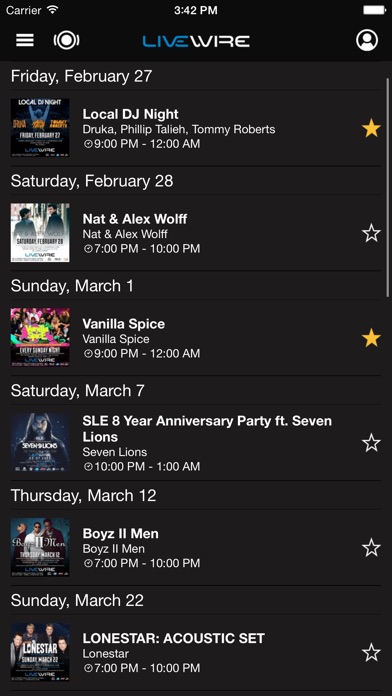
Task: Open the hamburger menu
Action: click(x=25, y=40)
